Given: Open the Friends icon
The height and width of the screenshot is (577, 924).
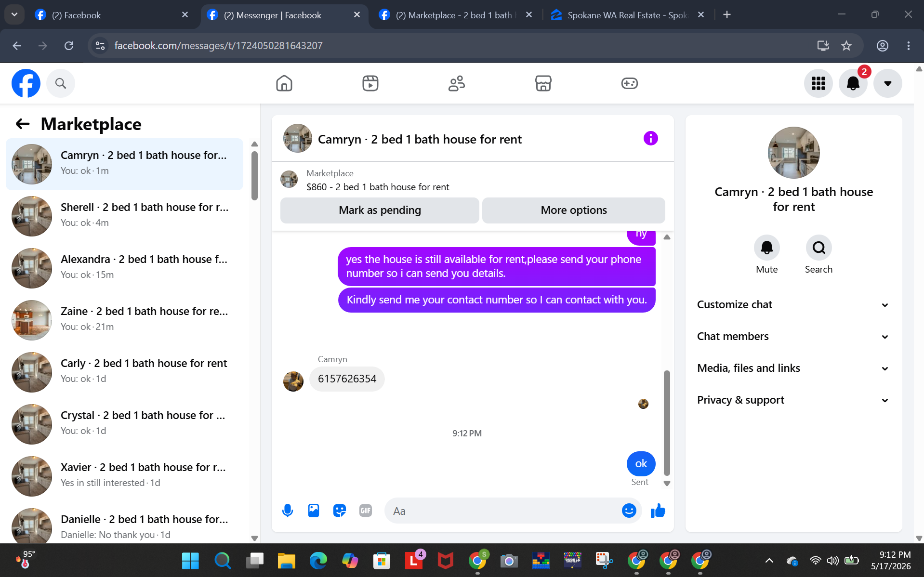Looking at the screenshot, I should (x=457, y=83).
